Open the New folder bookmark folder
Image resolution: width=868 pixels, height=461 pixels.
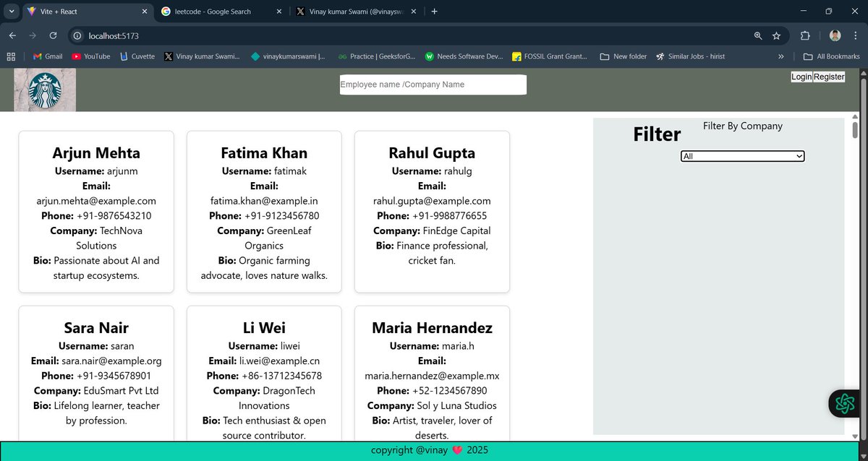(x=624, y=56)
